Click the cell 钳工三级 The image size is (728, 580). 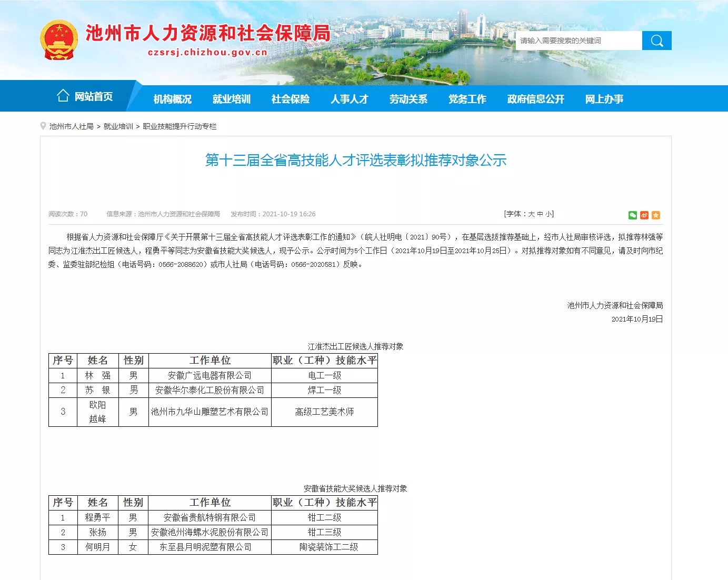coord(325,532)
